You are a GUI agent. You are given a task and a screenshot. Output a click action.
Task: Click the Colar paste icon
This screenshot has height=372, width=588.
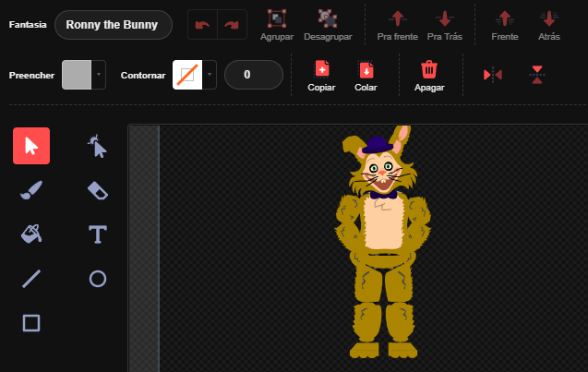click(366, 69)
